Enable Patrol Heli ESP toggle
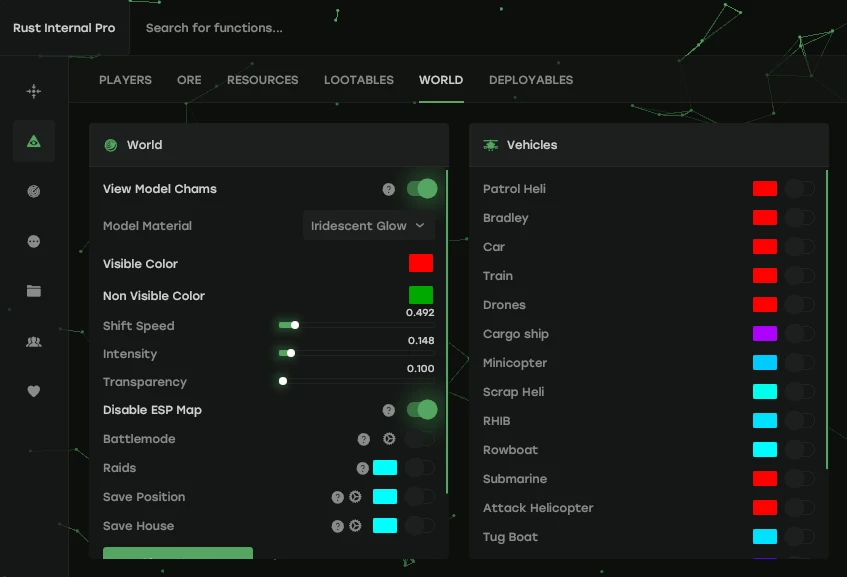847x577 pixels. point(799,189)
